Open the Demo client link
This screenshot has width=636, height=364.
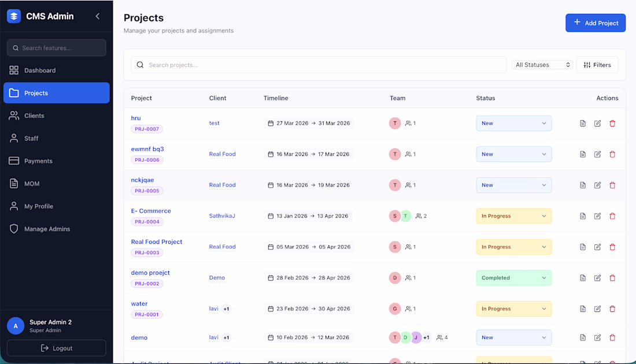(217, 278)
